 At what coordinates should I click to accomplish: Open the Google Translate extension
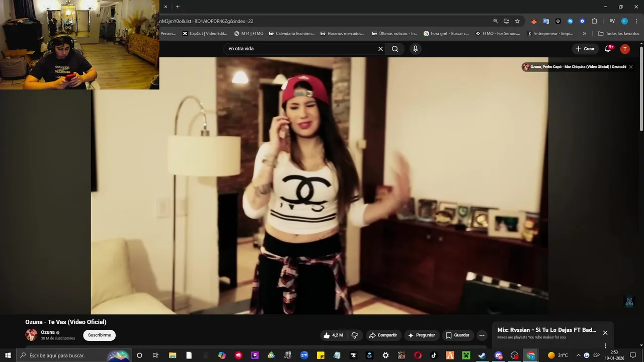546,21
